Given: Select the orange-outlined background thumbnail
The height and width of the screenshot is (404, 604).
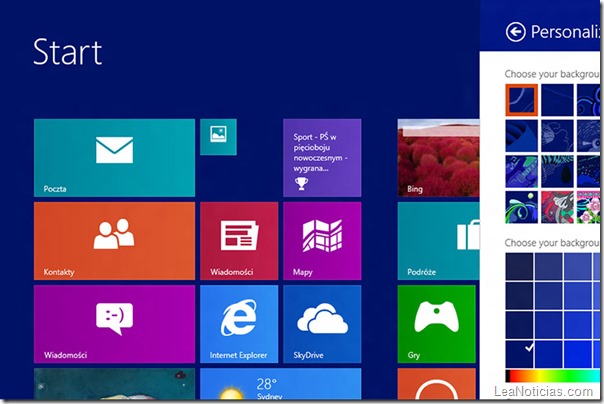Looking at the screenshot, I should (522, 100).
